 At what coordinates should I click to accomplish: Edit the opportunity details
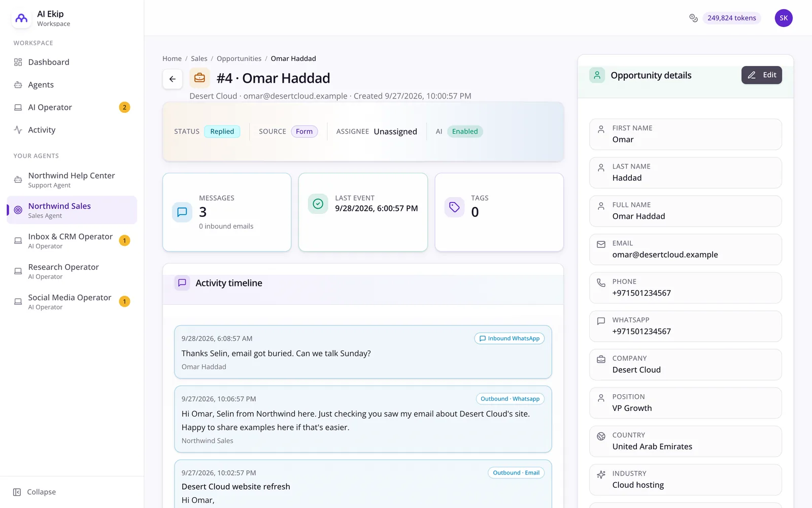tap(762, 75)
